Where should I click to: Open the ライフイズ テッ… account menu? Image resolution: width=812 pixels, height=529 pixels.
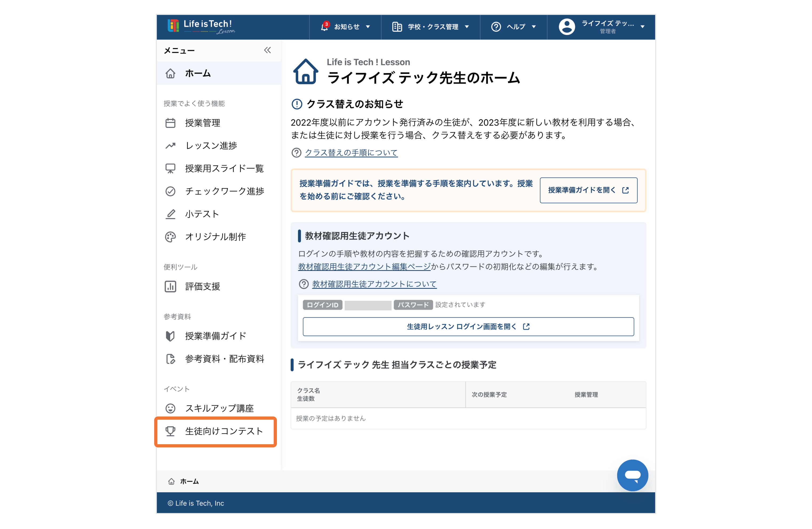point(602,27)
